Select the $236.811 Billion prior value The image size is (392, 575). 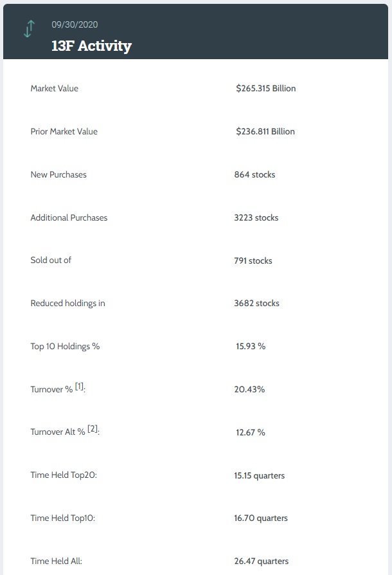(265, 131)
